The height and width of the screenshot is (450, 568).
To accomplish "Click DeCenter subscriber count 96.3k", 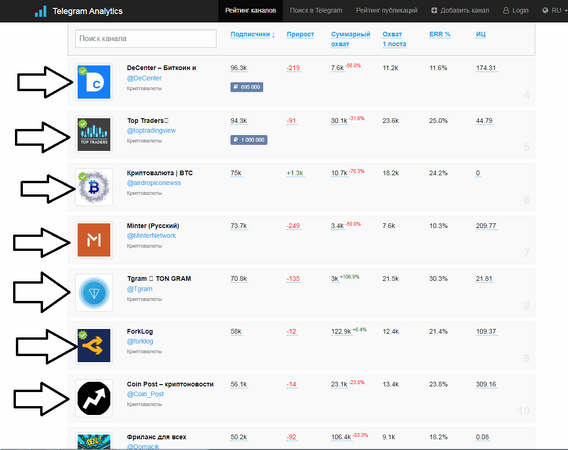I will click(x=239, y=68).
